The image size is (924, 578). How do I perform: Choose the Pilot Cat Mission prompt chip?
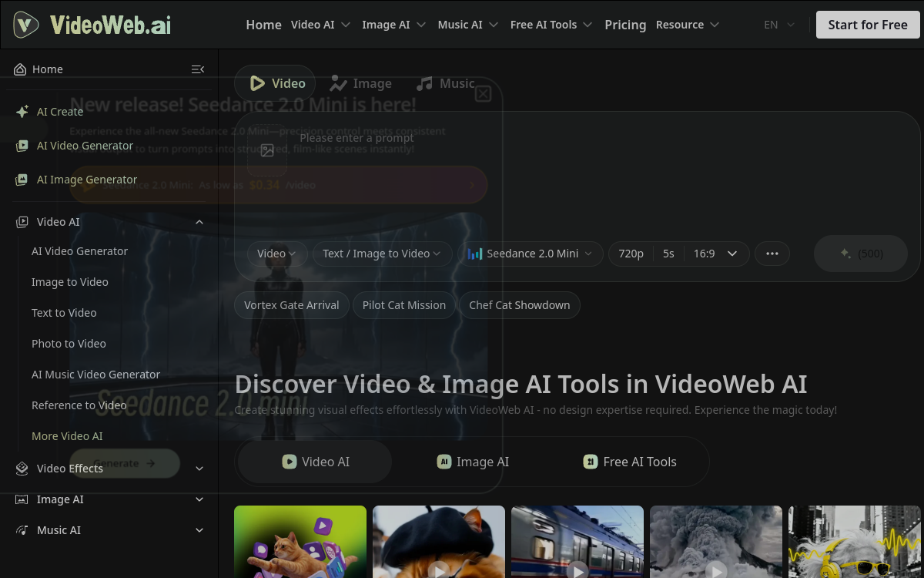click(x=404, y=305)
